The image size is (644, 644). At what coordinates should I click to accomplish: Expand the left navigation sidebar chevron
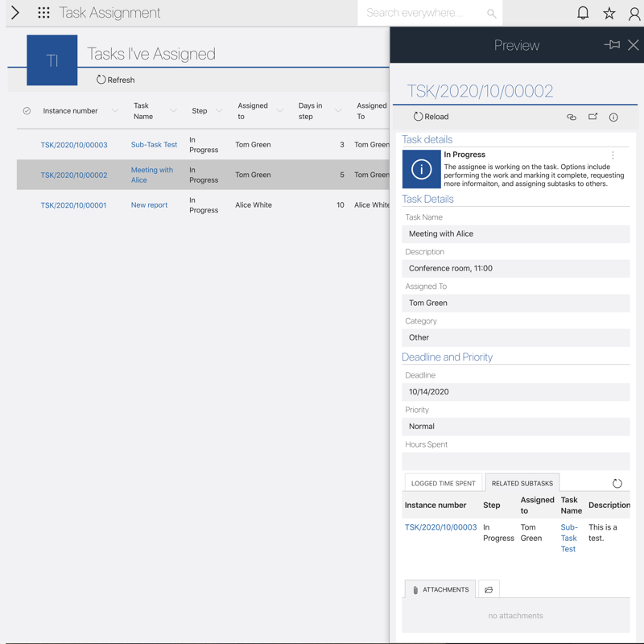click(14, 13)
